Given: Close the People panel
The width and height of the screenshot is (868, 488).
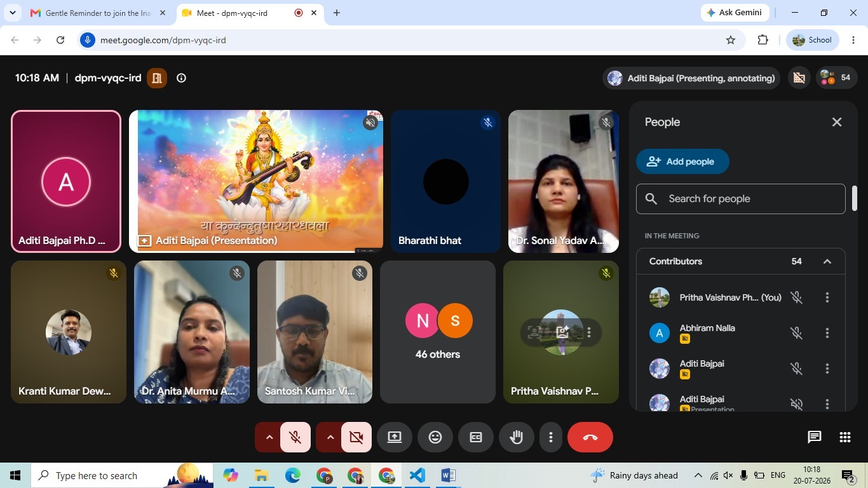Looking at the screenshot, I should 837,122.
